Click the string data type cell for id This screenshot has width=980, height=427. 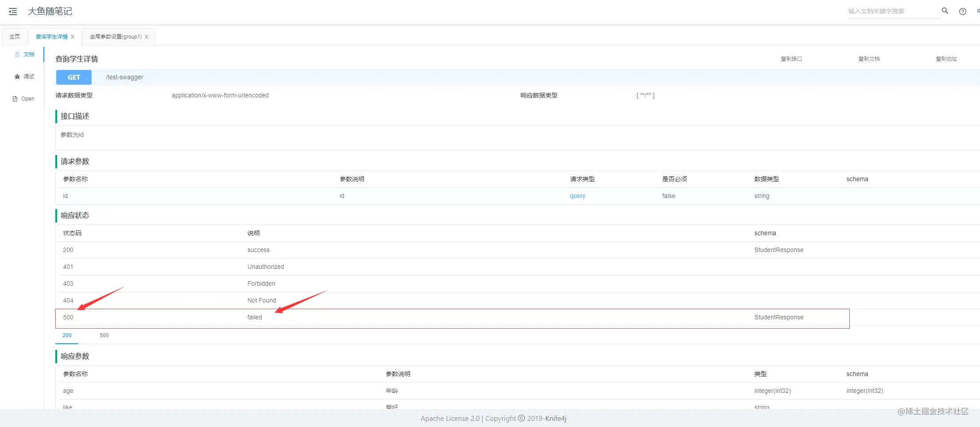(x=762, y=196)
